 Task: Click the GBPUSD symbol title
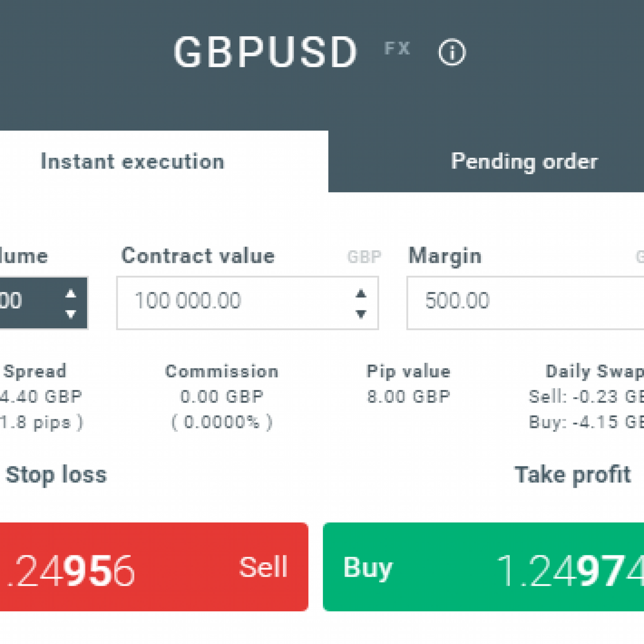[x=266, y=52]
